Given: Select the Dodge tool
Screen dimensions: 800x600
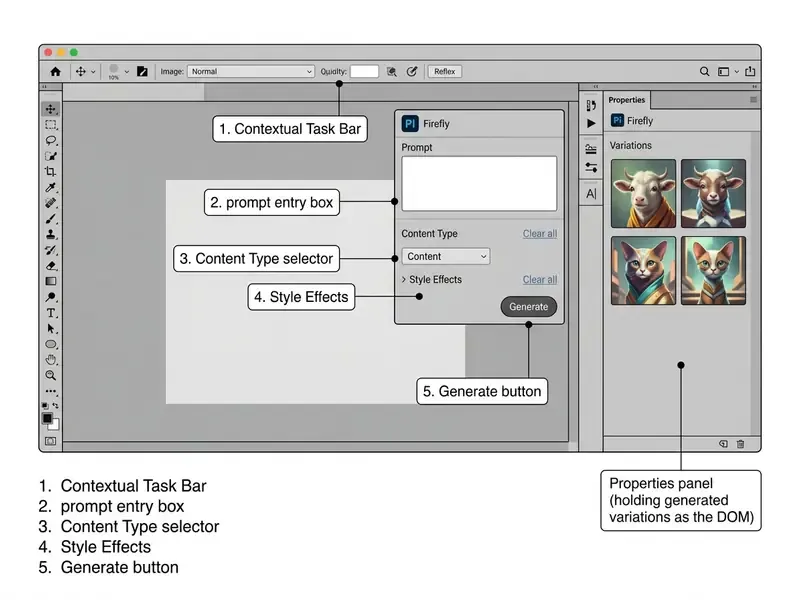Looking at the screenshot, I should click(51, 297).
